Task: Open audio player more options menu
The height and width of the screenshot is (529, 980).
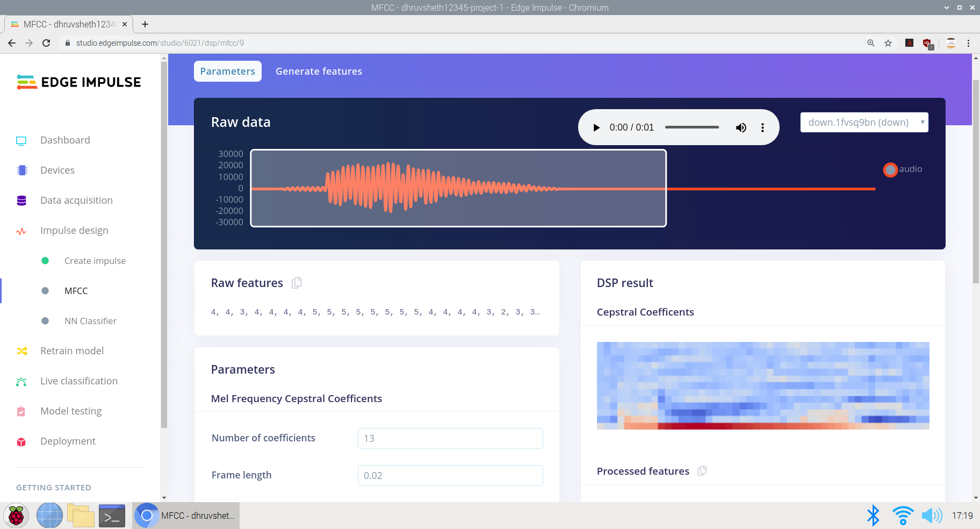Action: click(762, 127)
